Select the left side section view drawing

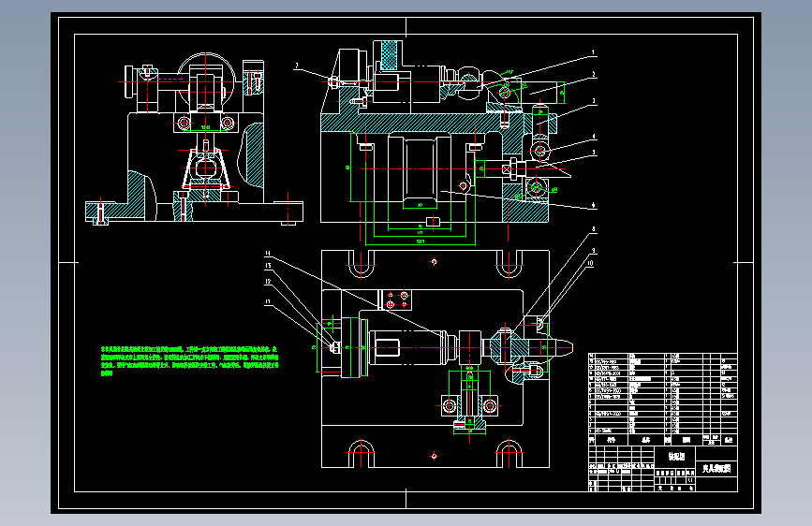tap(194, 139)
